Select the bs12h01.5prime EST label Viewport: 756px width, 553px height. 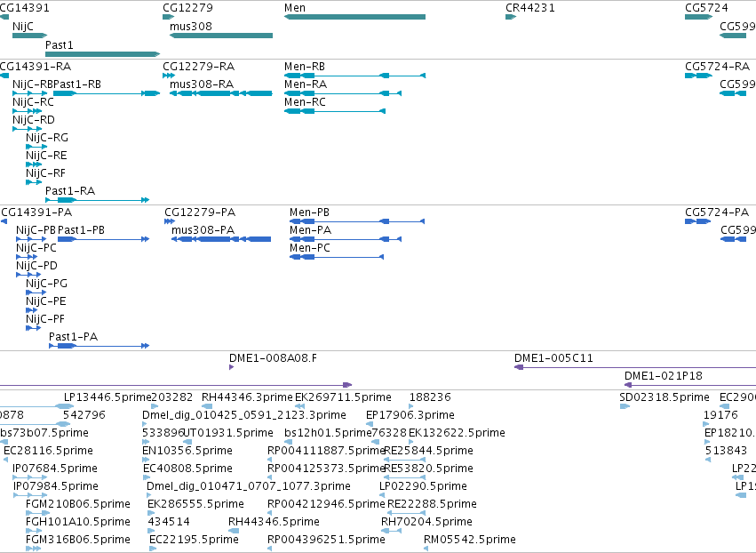pos(328,433)
